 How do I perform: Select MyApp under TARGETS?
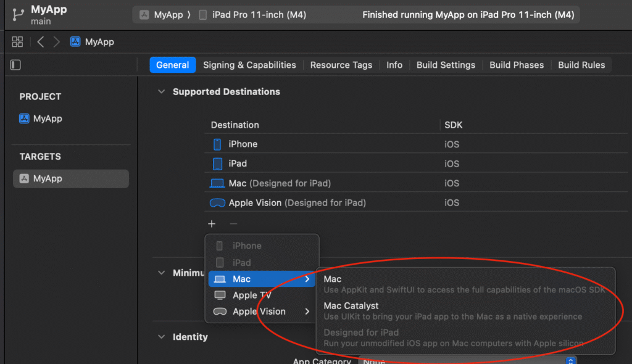point(71,178)
